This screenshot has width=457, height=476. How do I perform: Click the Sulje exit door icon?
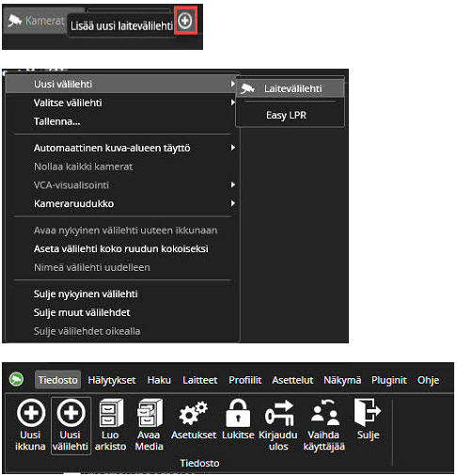[368, 412]
